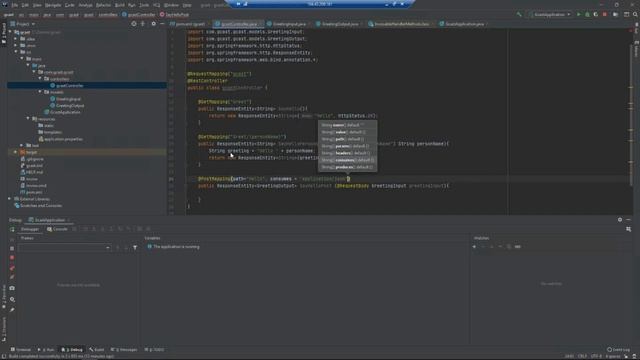Viewport: 640px width, 360px height.
Task: Click expand/collapse all icon in Project panel header
Action: click(143, 24)
